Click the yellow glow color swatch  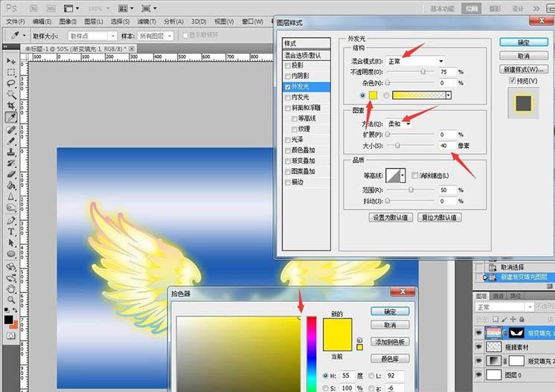[373, 95]
